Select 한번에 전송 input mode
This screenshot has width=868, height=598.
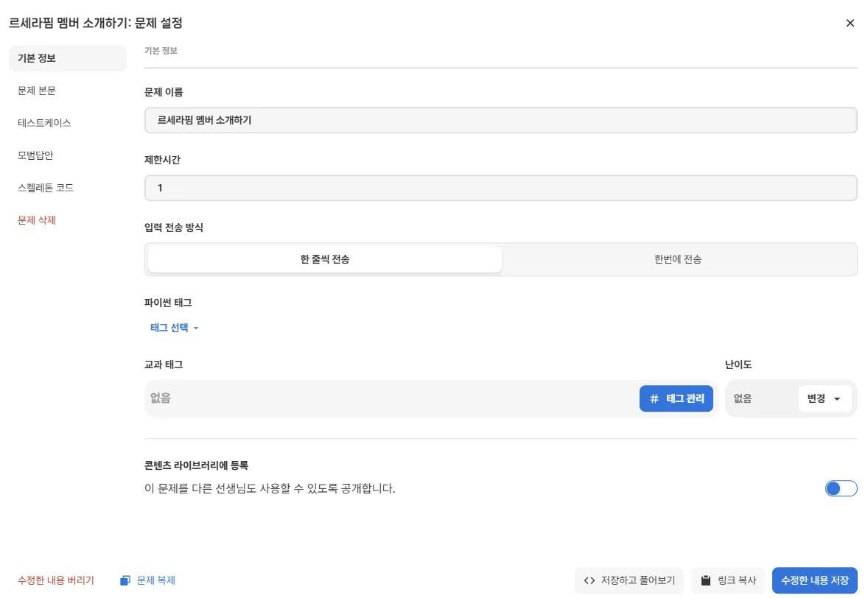(x=678, y=259)
